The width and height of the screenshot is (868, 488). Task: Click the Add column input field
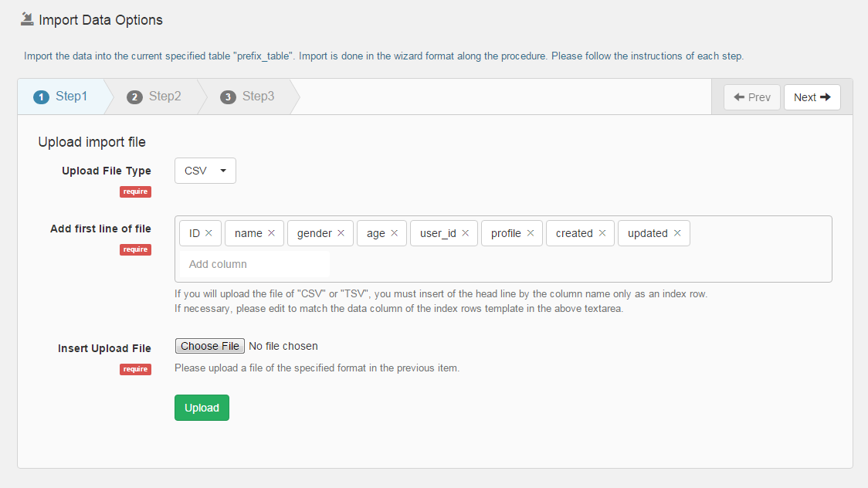(253, 263)
